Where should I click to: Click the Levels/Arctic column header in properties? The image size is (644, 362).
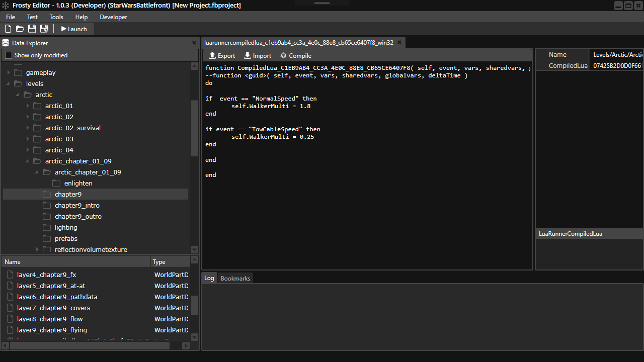(617, 55)
